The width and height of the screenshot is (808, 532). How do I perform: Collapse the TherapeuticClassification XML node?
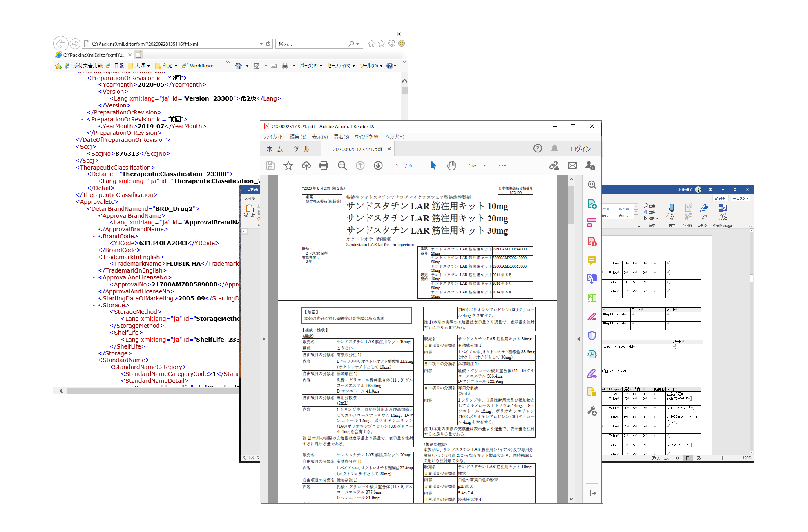point(71,168)
